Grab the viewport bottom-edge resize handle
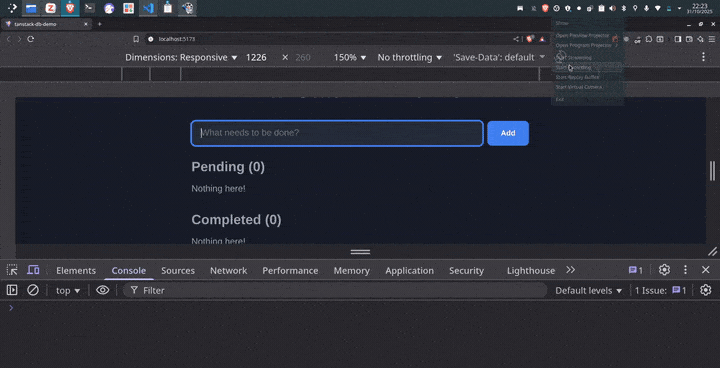Viewport: 720px width, 368px height. point(360,252)
